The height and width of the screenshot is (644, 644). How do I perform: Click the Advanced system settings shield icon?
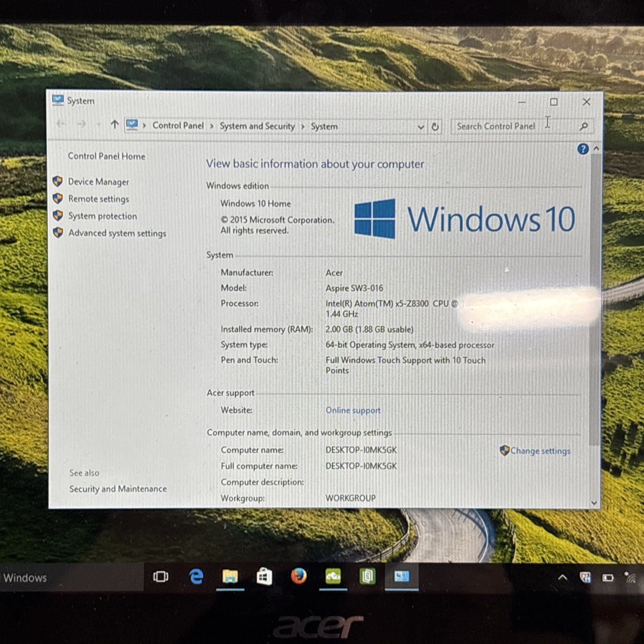click(x=58, y=232)
